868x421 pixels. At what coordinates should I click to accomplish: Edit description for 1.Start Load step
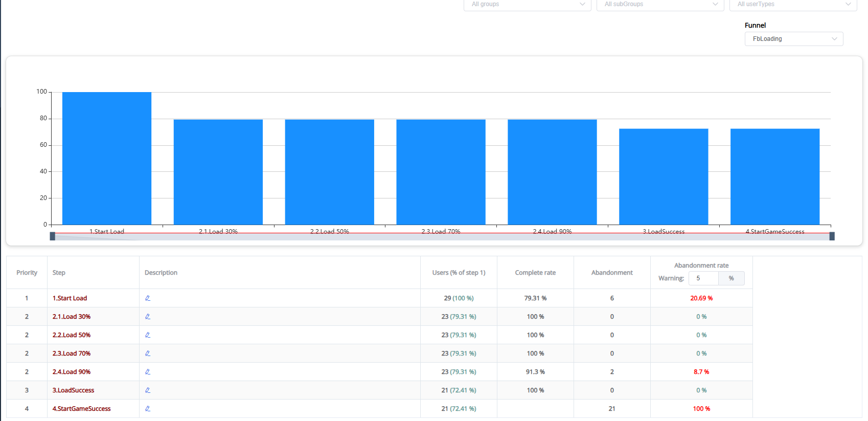(148, 298)
